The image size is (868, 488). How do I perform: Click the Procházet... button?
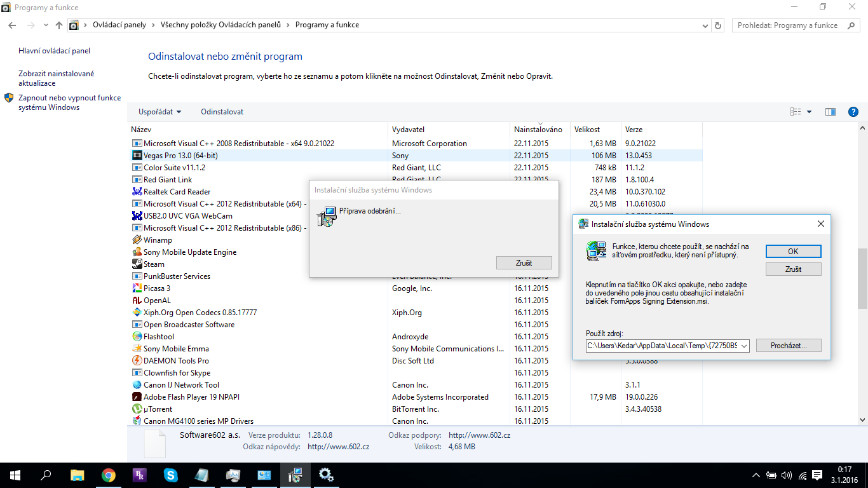pos(789,346)
